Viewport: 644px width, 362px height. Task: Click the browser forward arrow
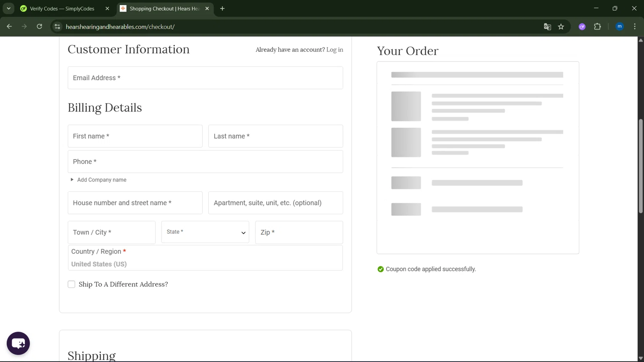pos(24,27)
